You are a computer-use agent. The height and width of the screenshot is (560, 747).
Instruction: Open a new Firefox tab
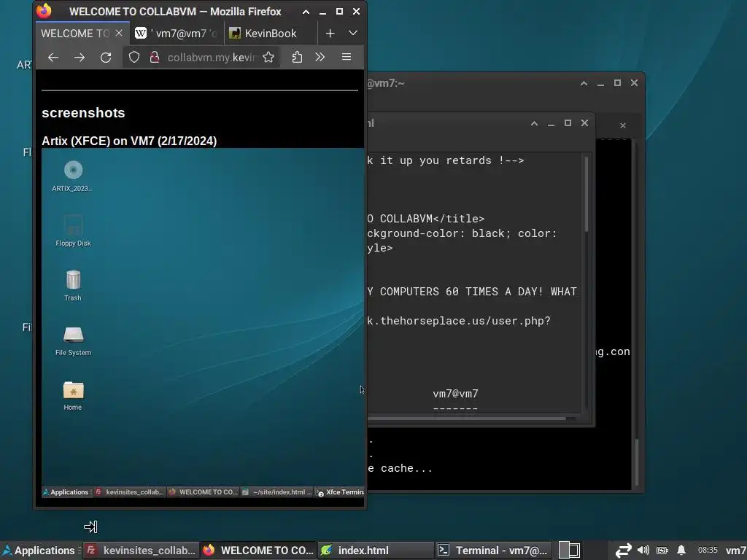[x=330, y=34]
